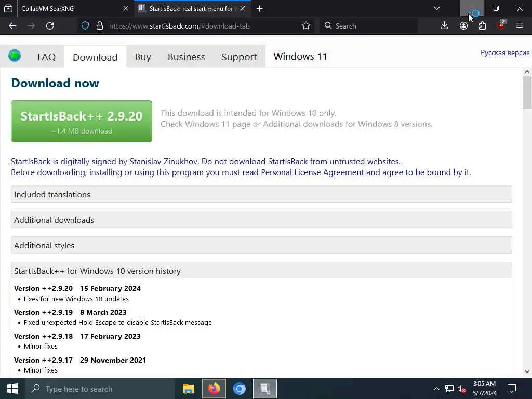Viewport: 532px width, 399px height.
Task: Download StartIsBack++ 2.9.20
Action: [x=82, y=121]
